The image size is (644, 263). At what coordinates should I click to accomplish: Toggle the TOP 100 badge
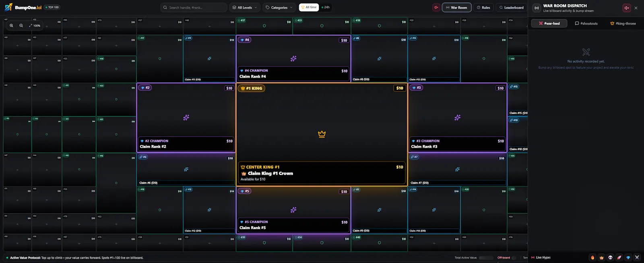[x=52, y=7]
